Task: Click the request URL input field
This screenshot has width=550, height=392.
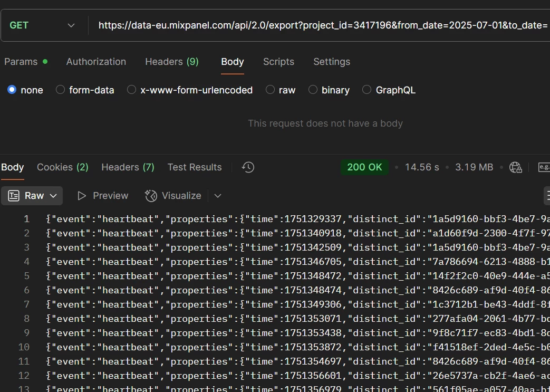Action: (323, 25)
